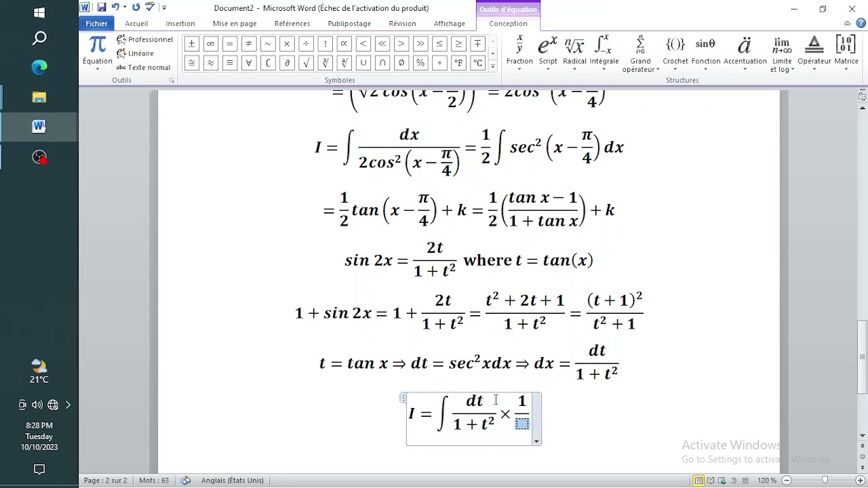
Task: Open the Outils group dialog launcher
Action: pyautogui.click(x=172, y=81)
